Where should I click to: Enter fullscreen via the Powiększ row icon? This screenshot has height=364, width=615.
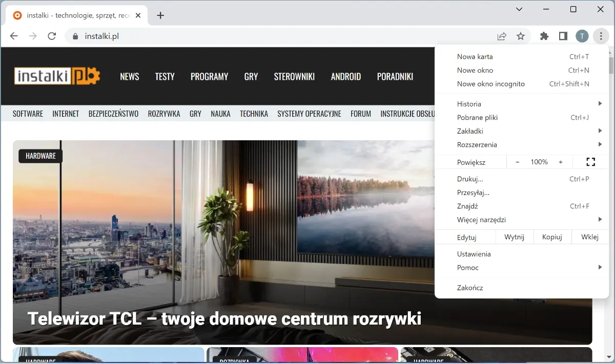coord(590,161)
